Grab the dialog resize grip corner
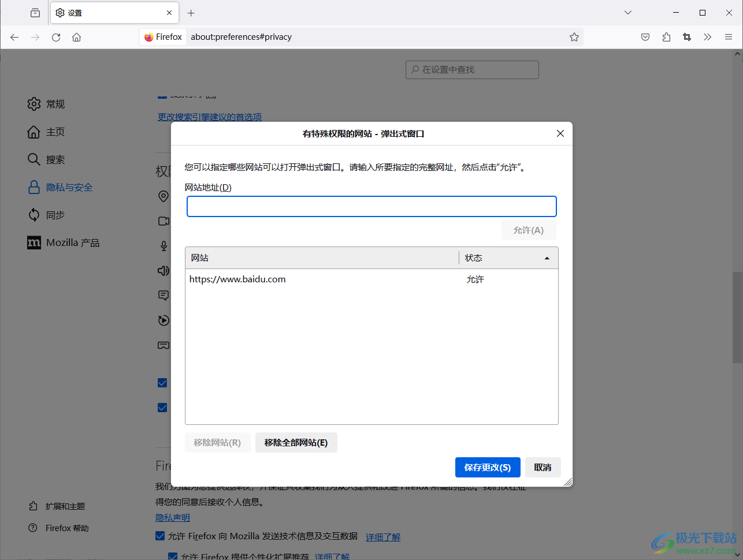This screenshot has width=743, height=560. (x=568, y=482)
